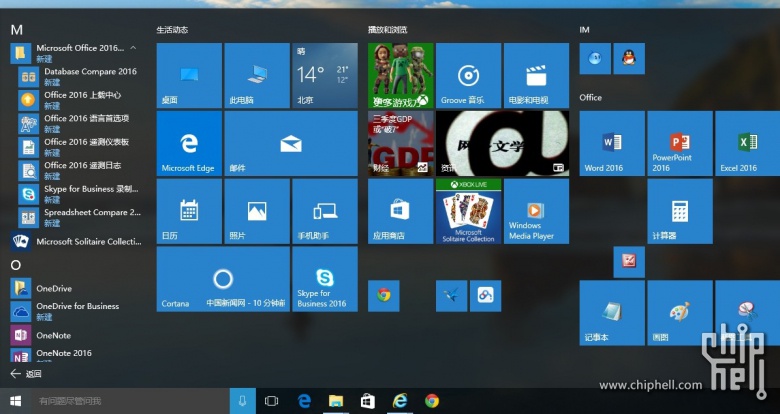This screenshot has height=414, width=780.
Task: Open the Mail (邮件) tile
Action: tap(291, 143)
